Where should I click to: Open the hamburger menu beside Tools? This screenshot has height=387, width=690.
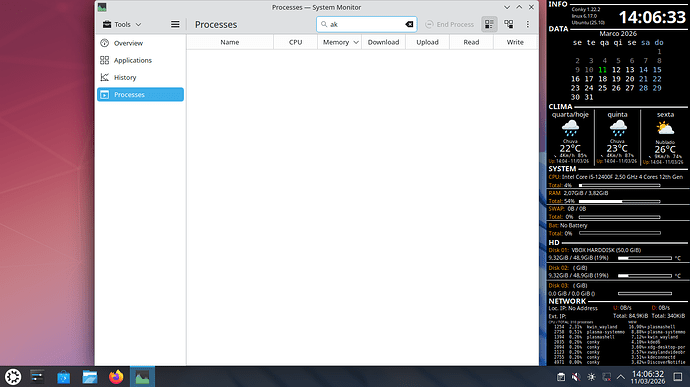click(x=175, y=24)
